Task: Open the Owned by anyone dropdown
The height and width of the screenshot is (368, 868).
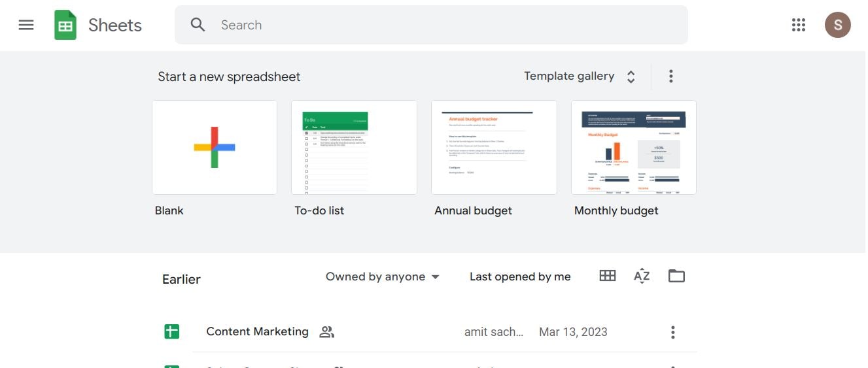Action: point(383,276)
